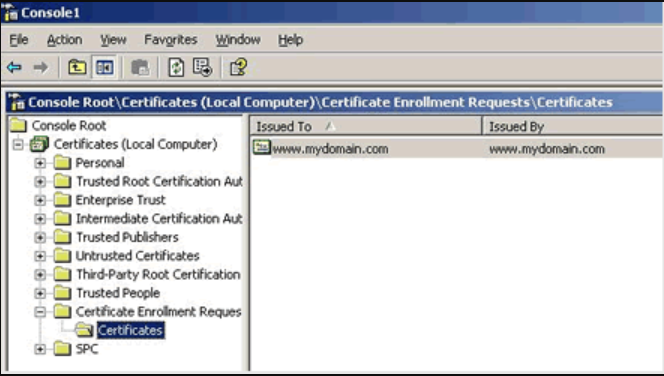Open the Help menu
664x376 pixels.
290,40
